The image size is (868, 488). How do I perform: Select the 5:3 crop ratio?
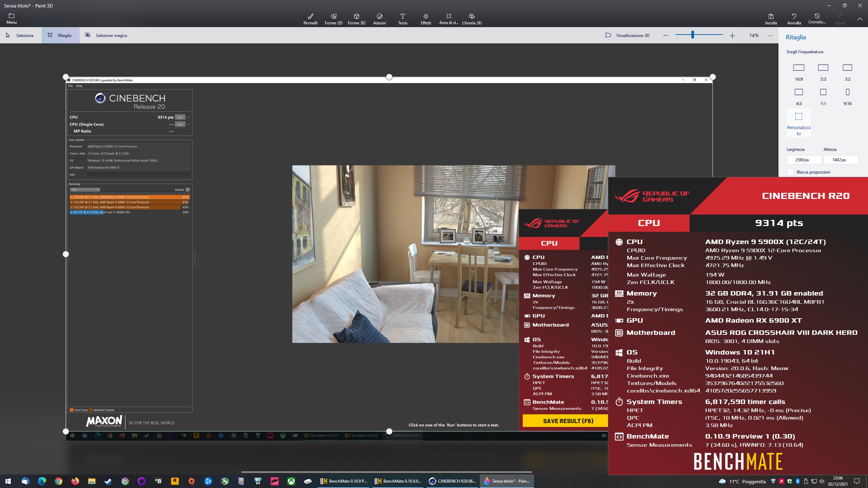coord(823,72)
